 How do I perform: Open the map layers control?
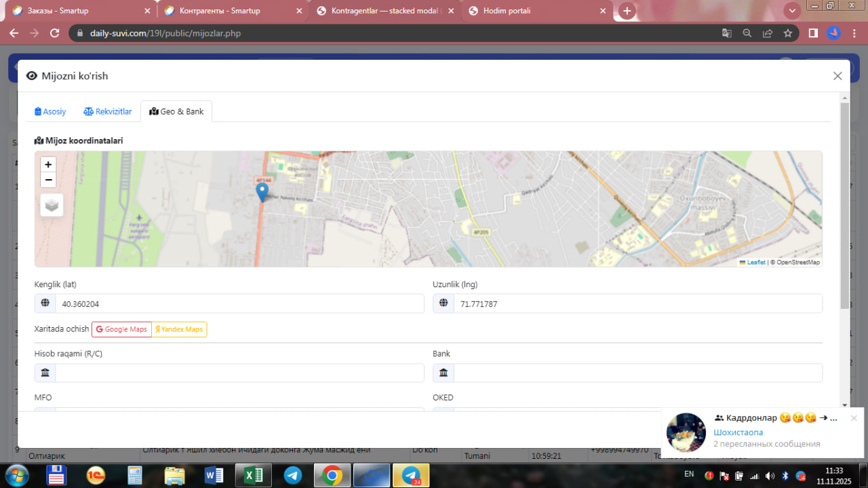point(52,205)
